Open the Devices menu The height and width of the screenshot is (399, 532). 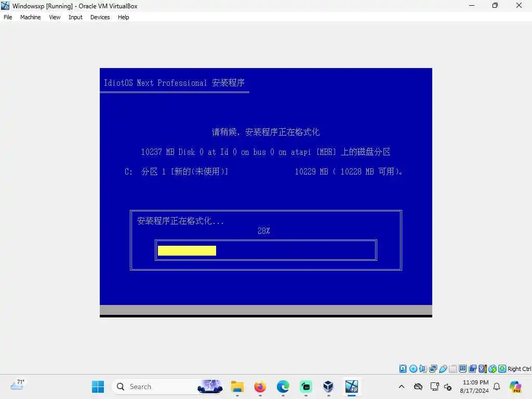pos(100,17)
